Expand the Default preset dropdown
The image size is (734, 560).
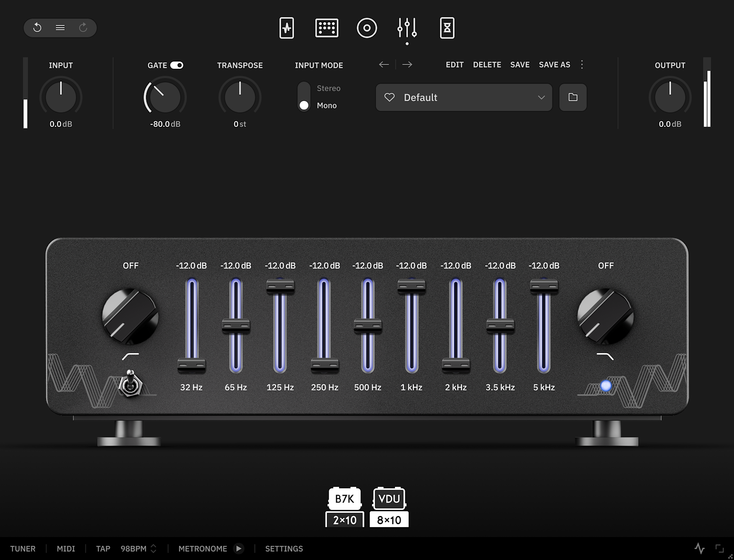pos(541,97)
